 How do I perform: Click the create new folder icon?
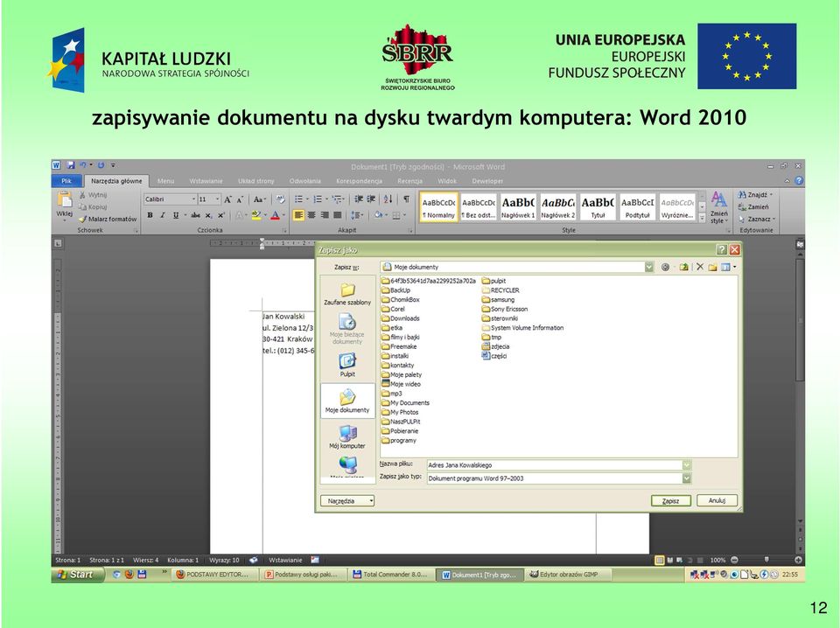[x=712, y=267]
